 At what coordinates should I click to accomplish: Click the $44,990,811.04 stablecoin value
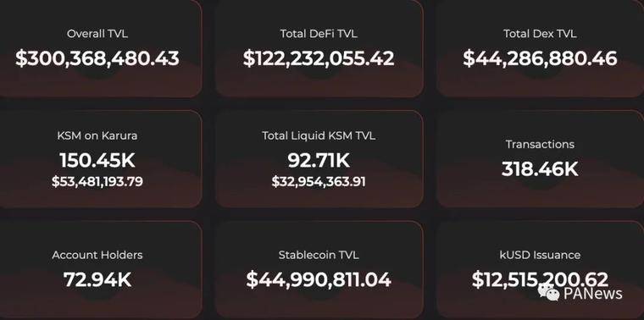pyautogui.click(x=319, y=280)
